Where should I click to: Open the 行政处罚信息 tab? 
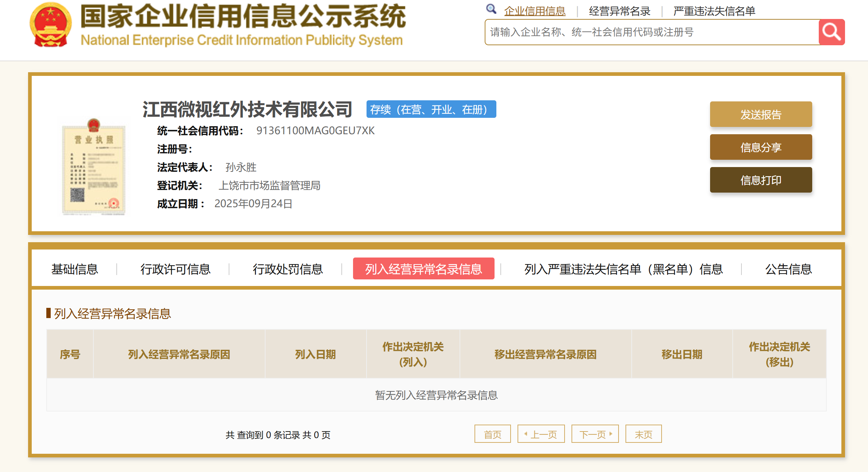[288, 269]
